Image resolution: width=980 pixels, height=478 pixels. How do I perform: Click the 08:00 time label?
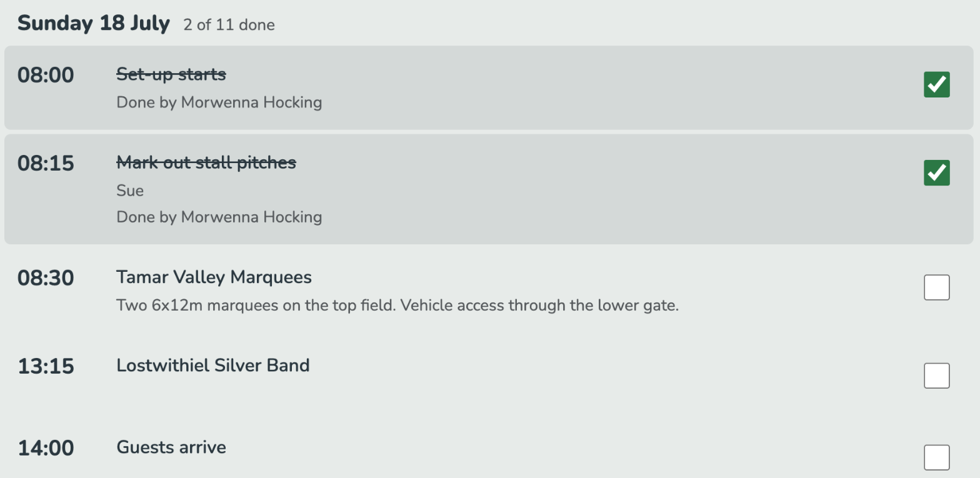point(46,75)
